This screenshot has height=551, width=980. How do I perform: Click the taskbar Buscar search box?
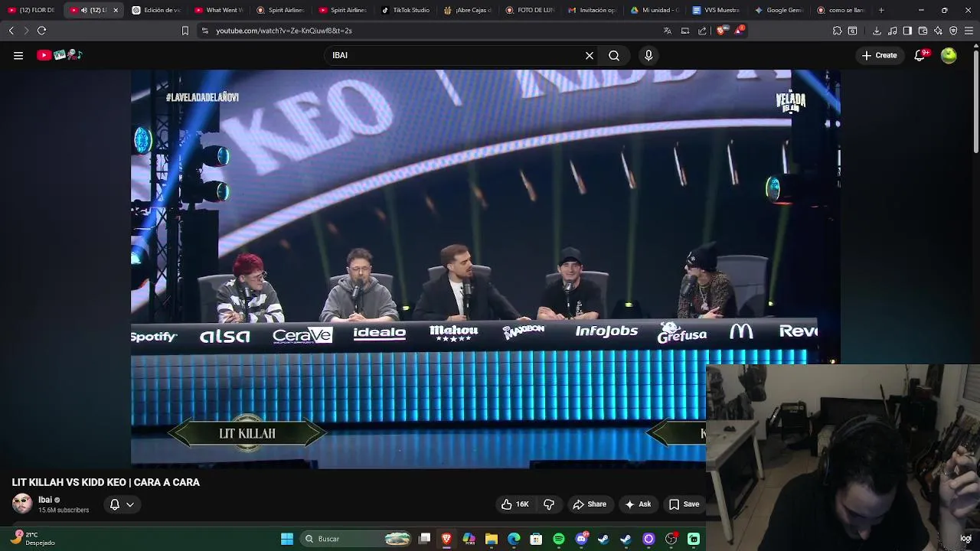[357, 539]
